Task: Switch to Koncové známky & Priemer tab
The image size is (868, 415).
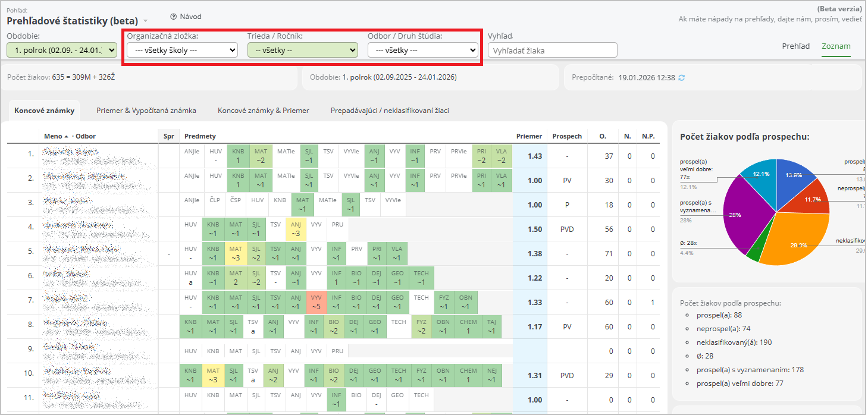Action: (x=263, y=111)
